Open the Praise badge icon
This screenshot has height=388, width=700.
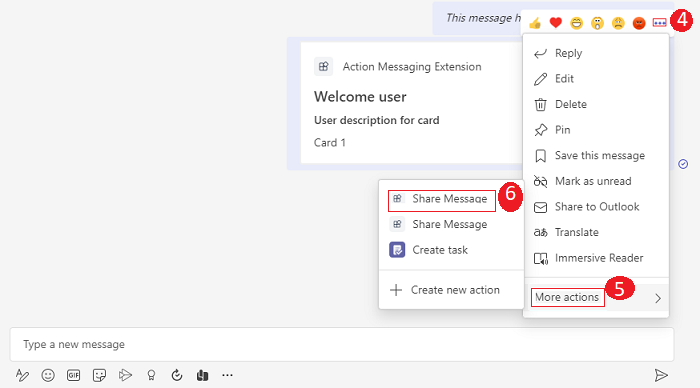click(x=151, y=375)
